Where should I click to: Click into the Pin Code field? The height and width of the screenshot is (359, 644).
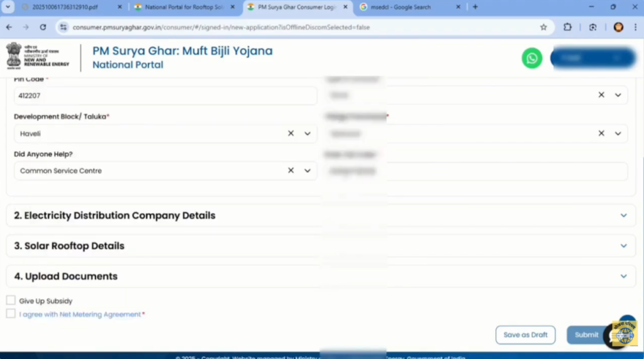point(165,96)
